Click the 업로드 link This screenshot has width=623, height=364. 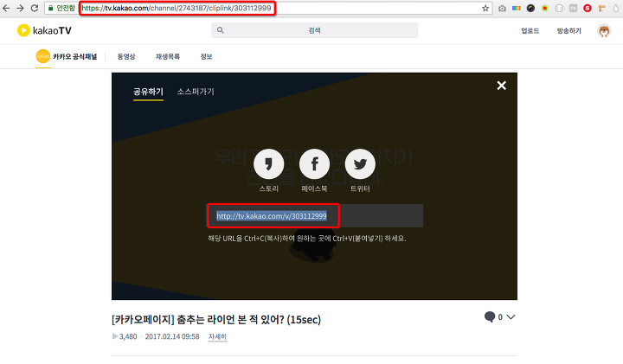click(530, 30)
